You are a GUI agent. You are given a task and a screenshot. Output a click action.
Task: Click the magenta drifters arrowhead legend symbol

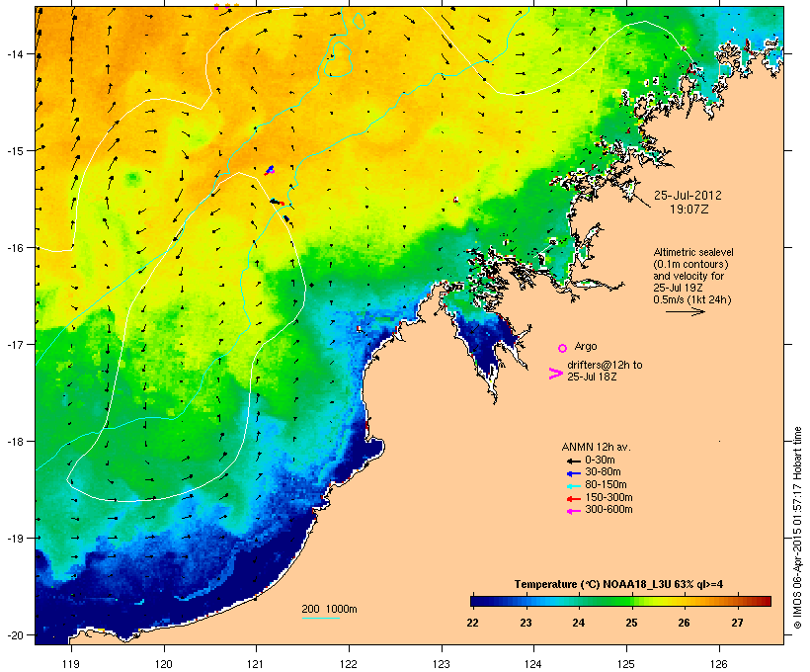click(x=555, y=374)
